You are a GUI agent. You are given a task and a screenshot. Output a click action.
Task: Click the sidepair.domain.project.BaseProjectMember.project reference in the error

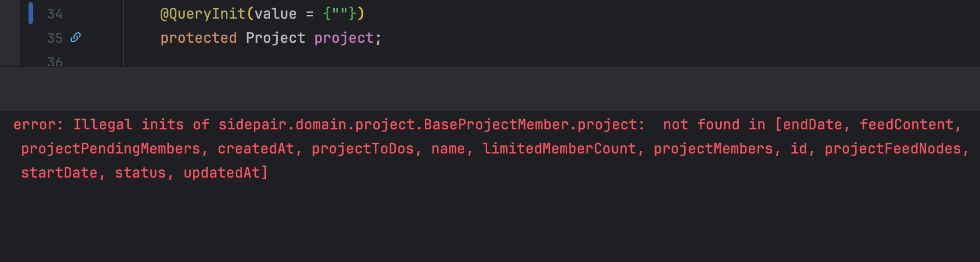pyautogui.click(x=430, y=124)
